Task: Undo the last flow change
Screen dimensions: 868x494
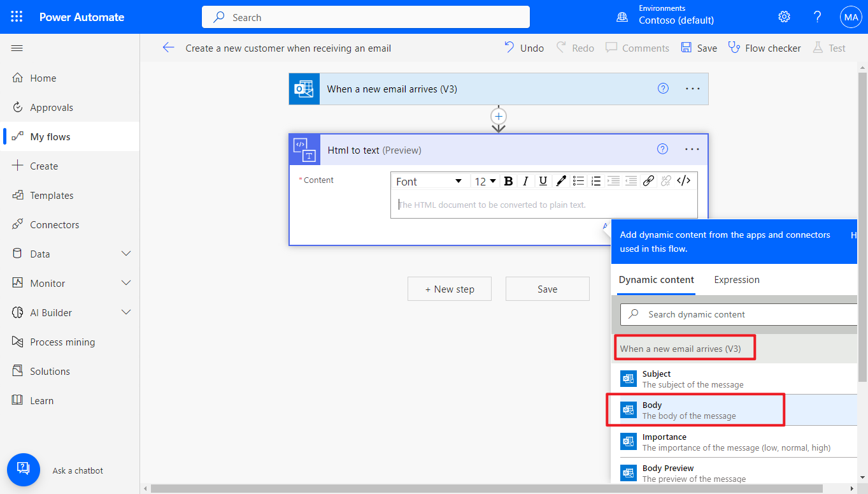Action: pos(523,47)
